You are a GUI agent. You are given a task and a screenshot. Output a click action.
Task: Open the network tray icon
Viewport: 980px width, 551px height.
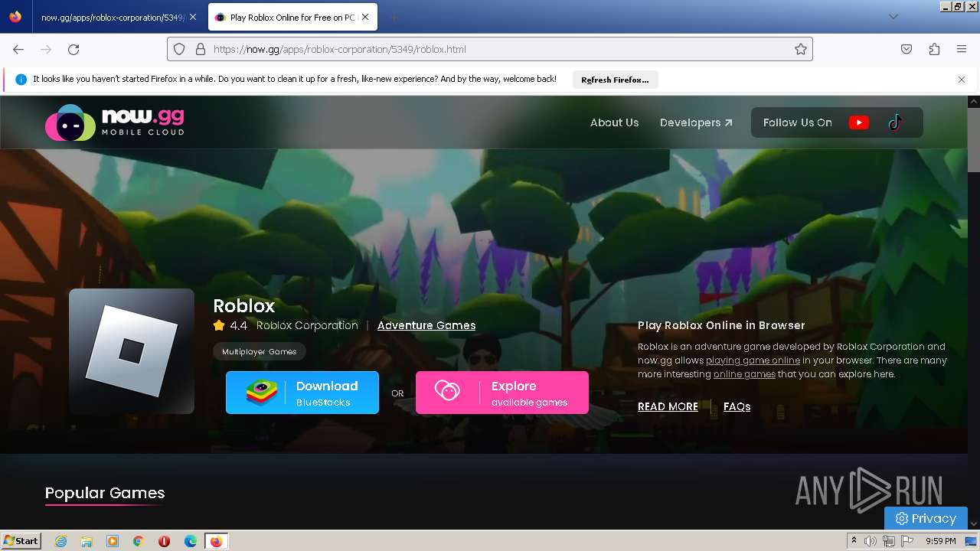click(x=889, y=541)
